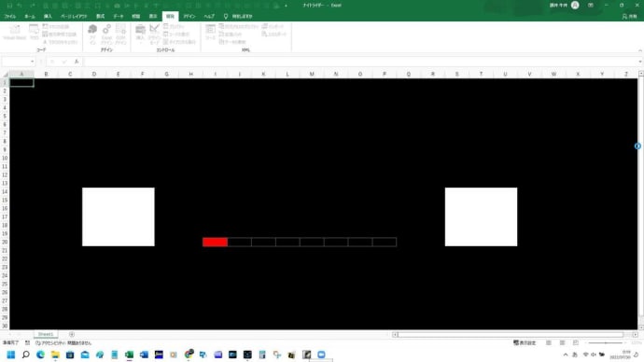Click the macro recording status bar icon
The image size is (644, 362).
click(27, 342)
